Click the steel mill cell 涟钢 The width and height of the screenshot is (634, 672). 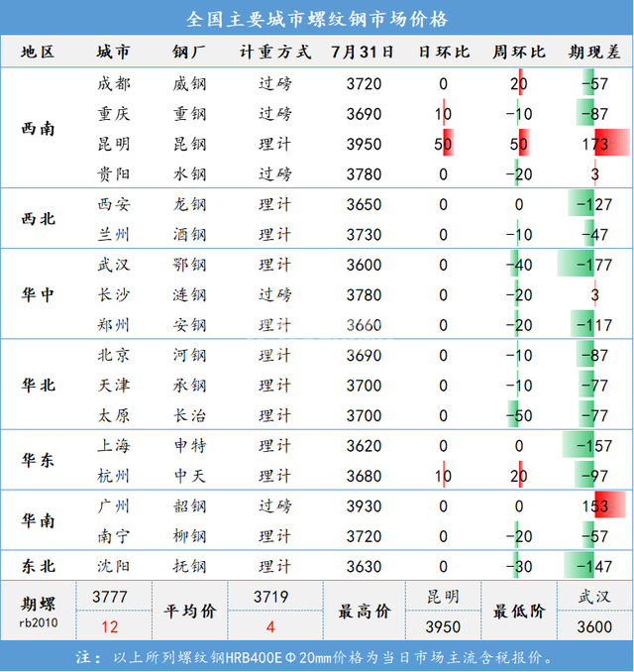(x=189, y=294)
